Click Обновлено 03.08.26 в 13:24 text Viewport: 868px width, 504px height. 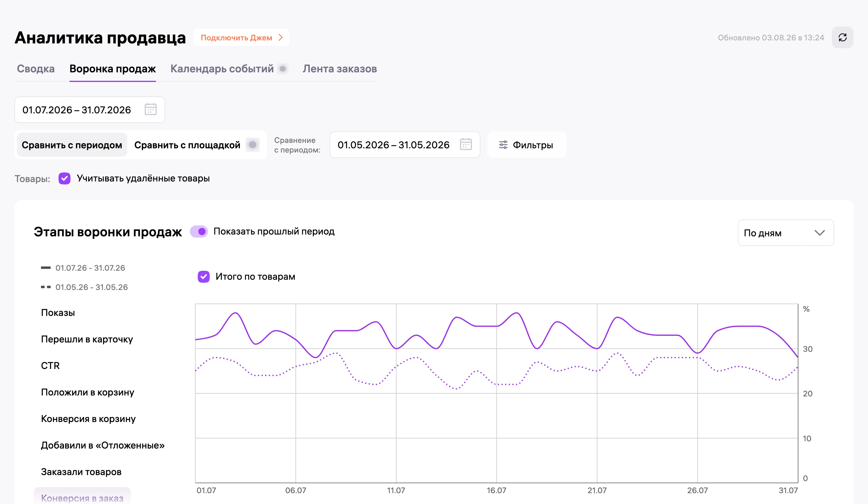tap(771, 38)
